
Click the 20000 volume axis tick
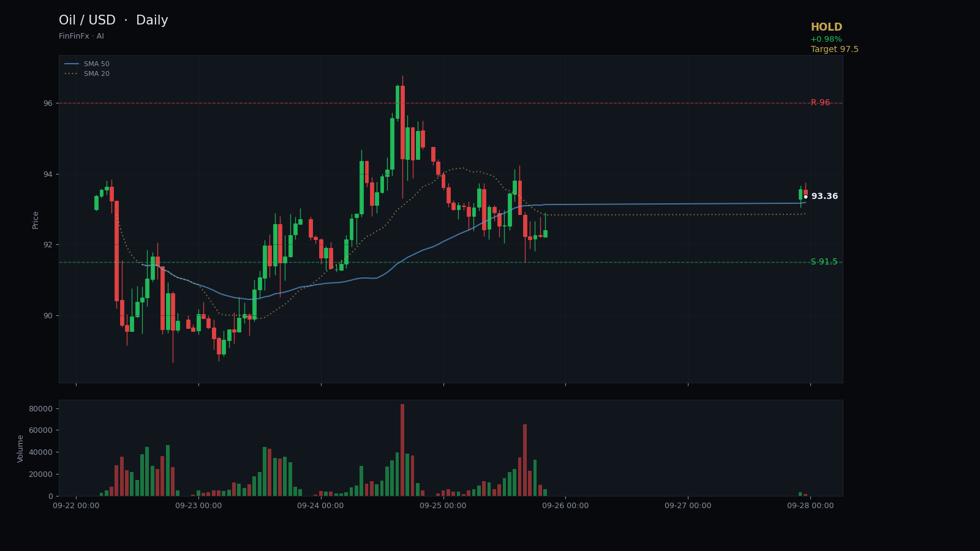[41, 474]
